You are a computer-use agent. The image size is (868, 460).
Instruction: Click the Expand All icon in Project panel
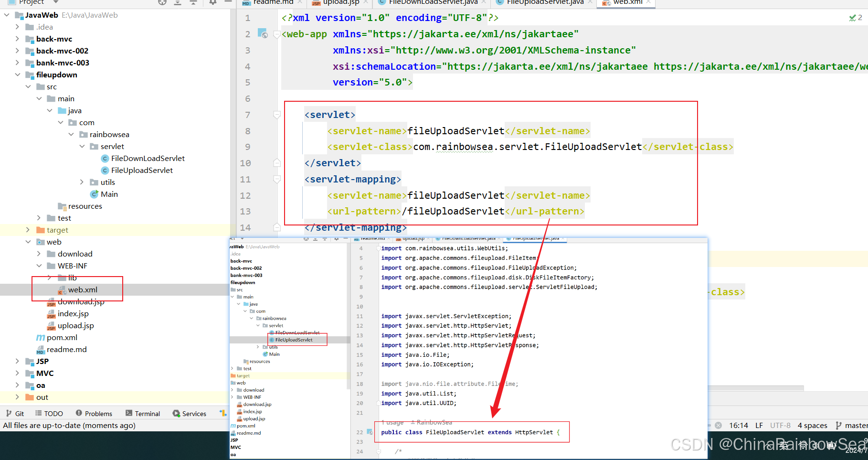[x=178, y=2]
